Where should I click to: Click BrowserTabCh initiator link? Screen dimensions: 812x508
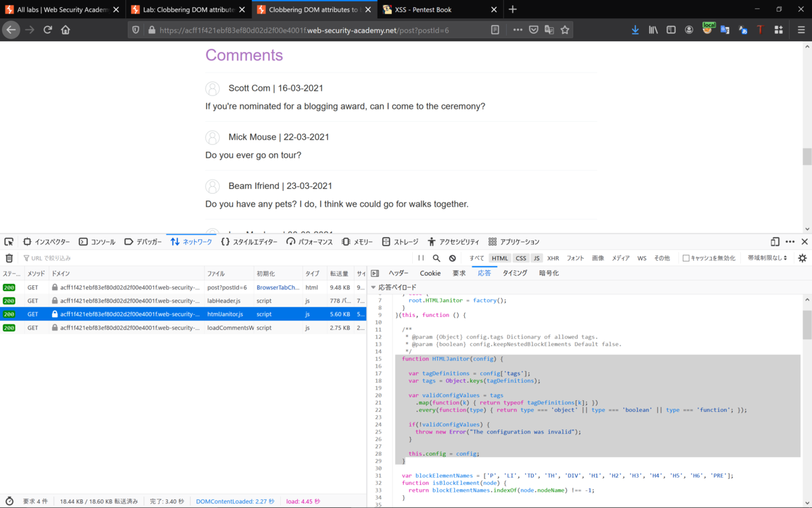coord(277,287)
